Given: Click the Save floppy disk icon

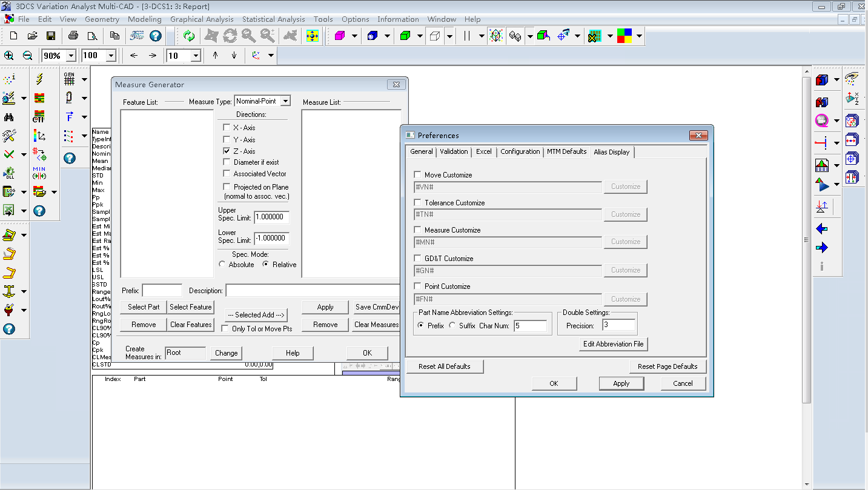Looking at the screenshot, I should tap(51, 36).
